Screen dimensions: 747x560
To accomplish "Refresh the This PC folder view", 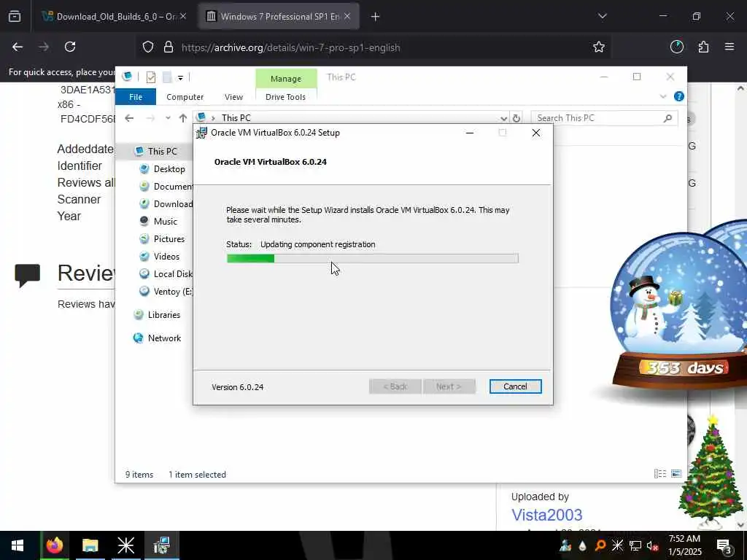I will point(516,118).
